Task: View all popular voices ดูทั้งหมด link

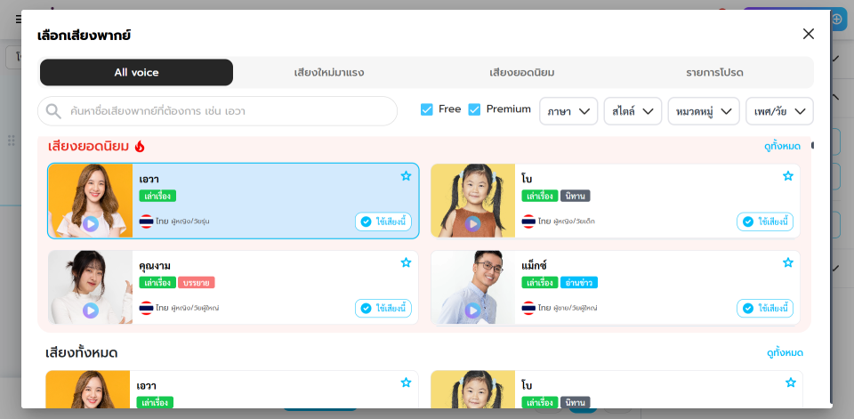Action: pyautogui.click(x=782, y=146)
